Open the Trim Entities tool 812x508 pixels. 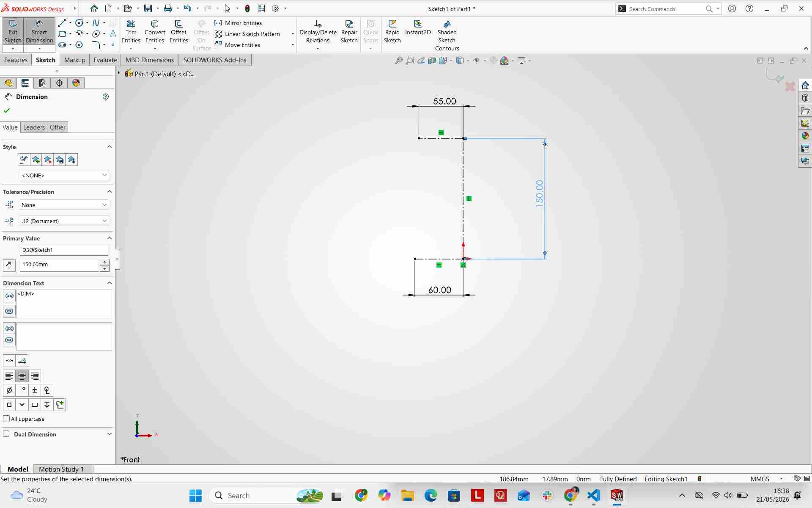coord(131,32)
